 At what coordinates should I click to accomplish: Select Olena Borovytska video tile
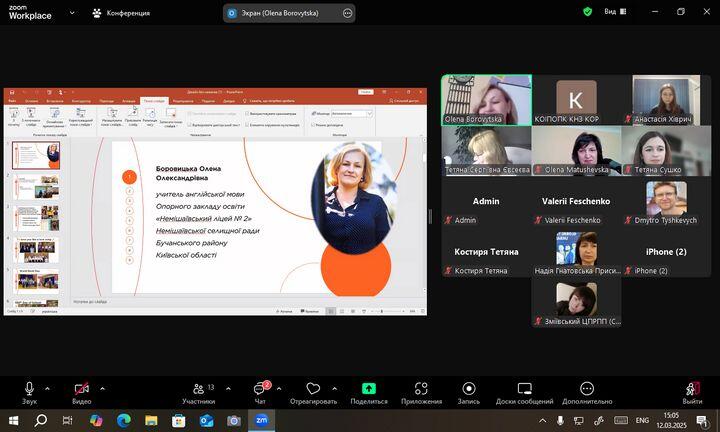pyautogui.click(x=486, y=100)
